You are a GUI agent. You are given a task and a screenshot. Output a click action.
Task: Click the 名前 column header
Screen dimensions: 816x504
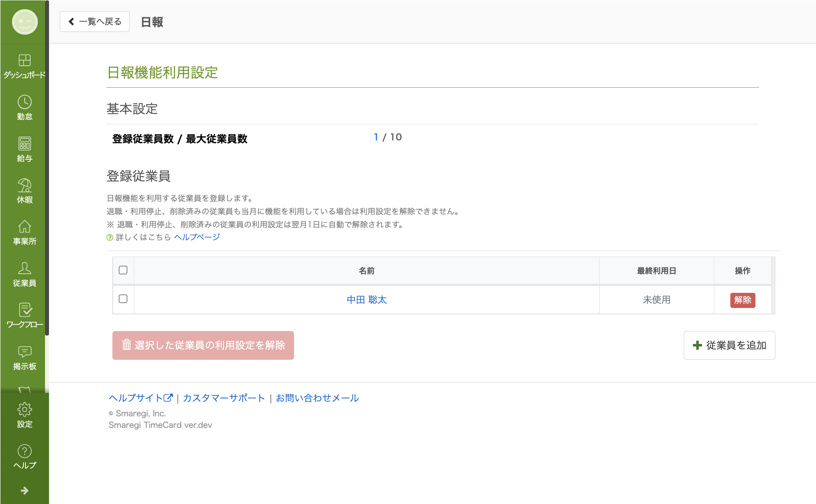(x=367, y=271)
